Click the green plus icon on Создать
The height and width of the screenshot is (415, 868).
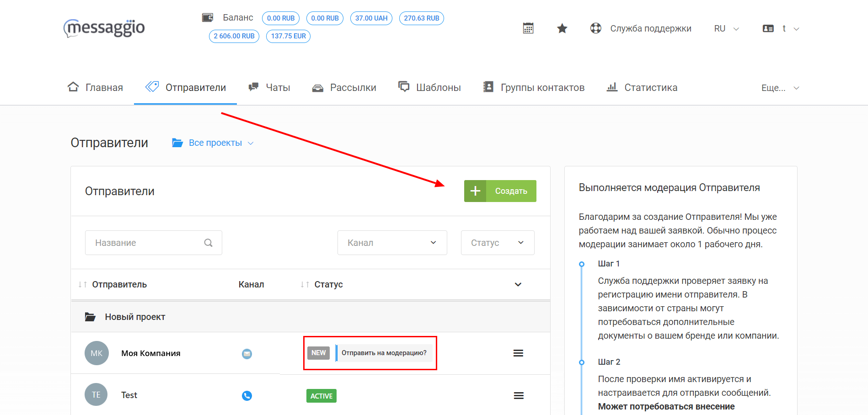pyautogui.click(x=475, y=191)
